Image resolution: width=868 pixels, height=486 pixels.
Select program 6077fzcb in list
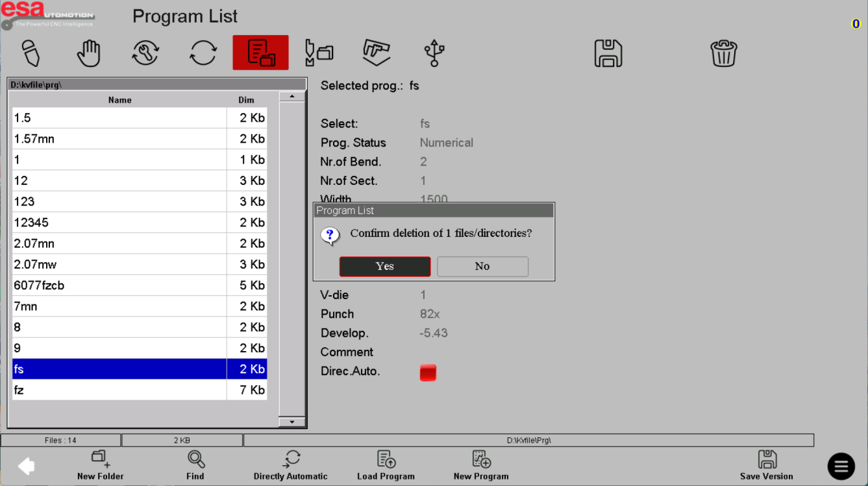(140, 286)
